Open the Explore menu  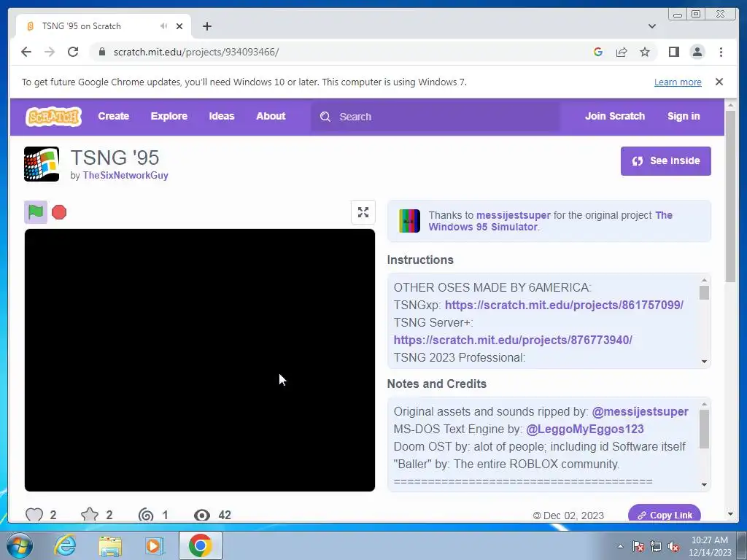(169, 116)
